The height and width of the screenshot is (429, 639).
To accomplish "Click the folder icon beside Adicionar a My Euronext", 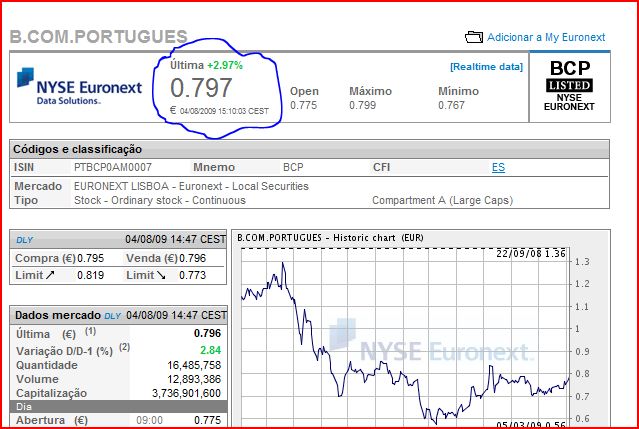I will point(474,37).
